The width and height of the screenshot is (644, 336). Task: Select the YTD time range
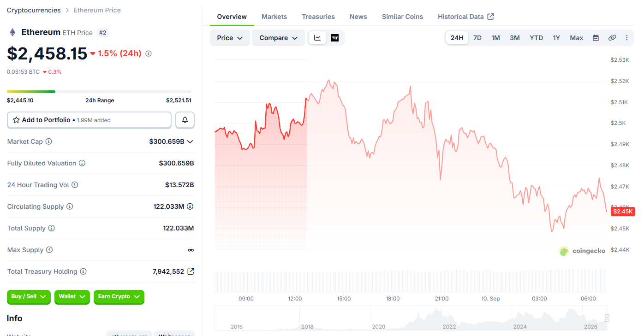[537, 38]
